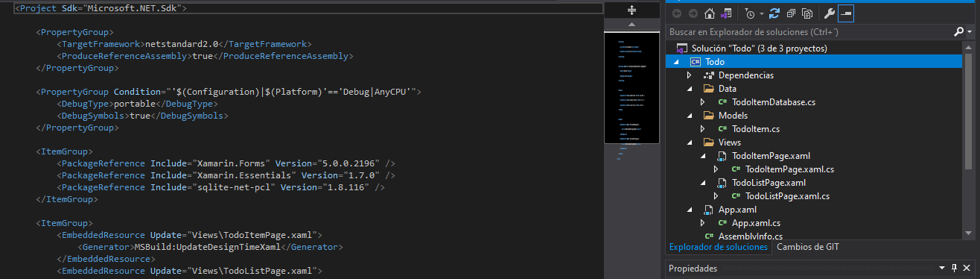Image resolution: width=980 pixels, height=279 pixels.
Task: Switch to Explorador de soluciones tab
Action: [x=718, y=247]
